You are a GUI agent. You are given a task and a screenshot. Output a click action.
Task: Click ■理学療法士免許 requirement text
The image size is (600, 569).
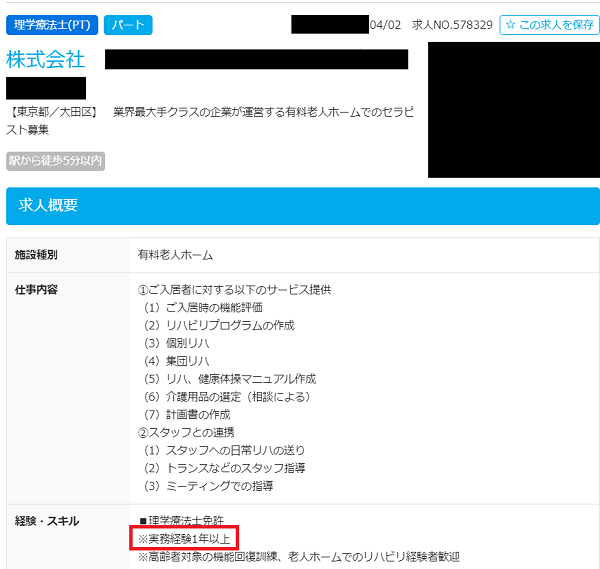[181, 520]
